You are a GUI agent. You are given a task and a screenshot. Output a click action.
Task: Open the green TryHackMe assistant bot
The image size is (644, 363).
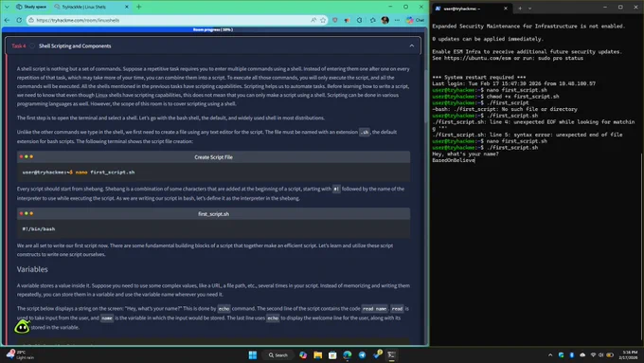[22, 327]
